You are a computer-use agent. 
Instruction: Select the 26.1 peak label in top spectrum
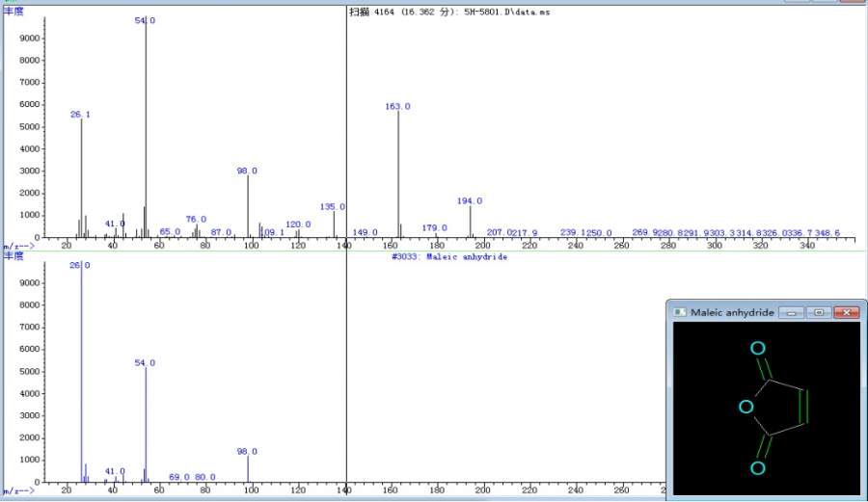(x=80, y=115)
